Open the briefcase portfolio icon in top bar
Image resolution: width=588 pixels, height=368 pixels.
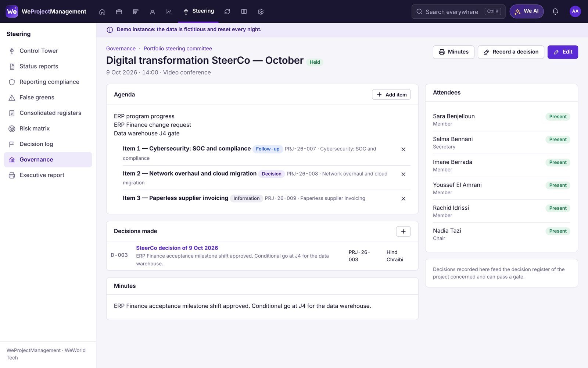tap(119, 11)
